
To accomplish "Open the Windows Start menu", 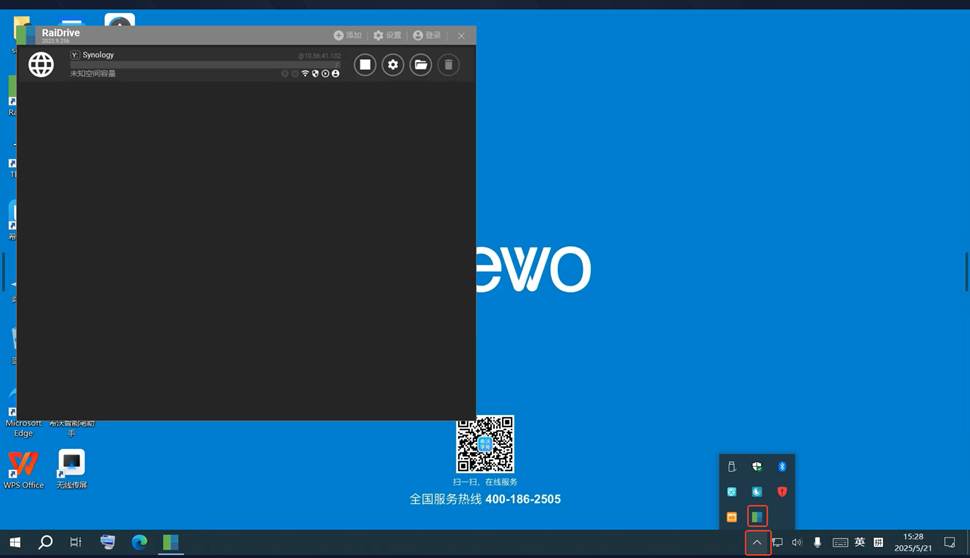I will [15, 543].
